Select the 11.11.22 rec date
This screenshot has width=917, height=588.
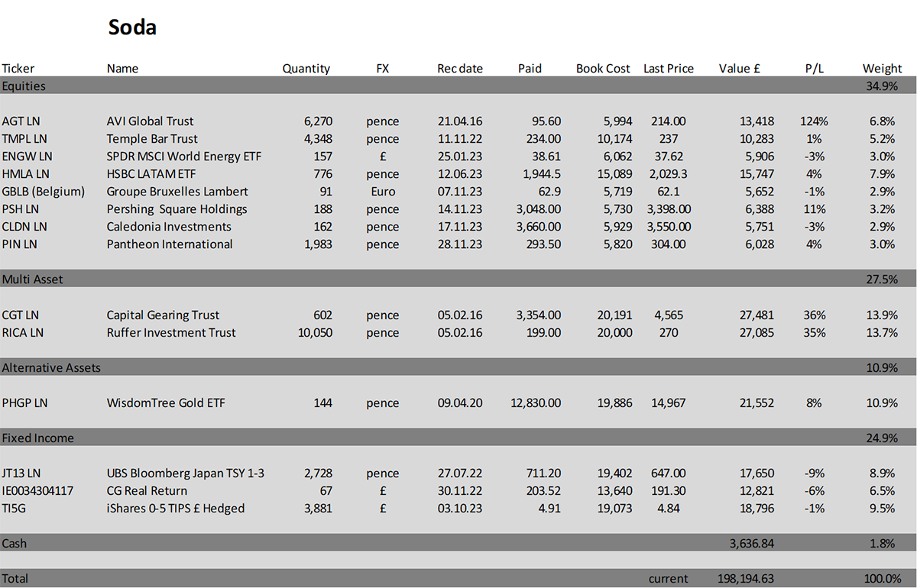(460, 138)
